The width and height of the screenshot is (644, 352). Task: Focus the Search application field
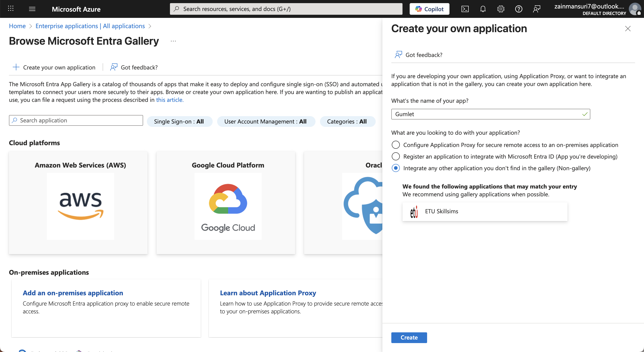(76, 120)
